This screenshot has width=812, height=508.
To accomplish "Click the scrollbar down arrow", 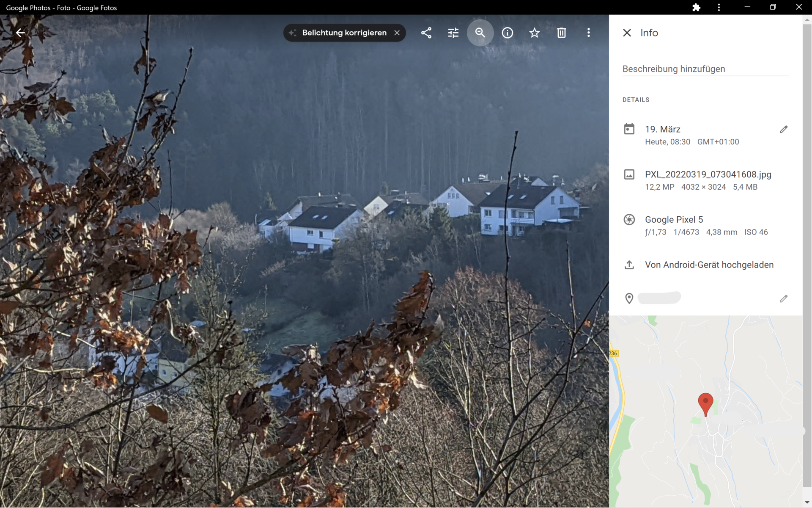I will (x=807, y=502).
